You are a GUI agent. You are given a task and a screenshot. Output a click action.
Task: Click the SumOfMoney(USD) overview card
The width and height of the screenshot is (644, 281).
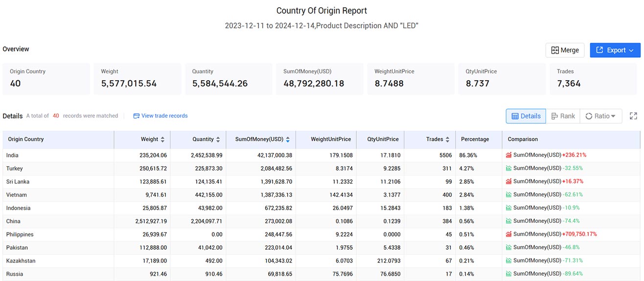tap(320, 79)
